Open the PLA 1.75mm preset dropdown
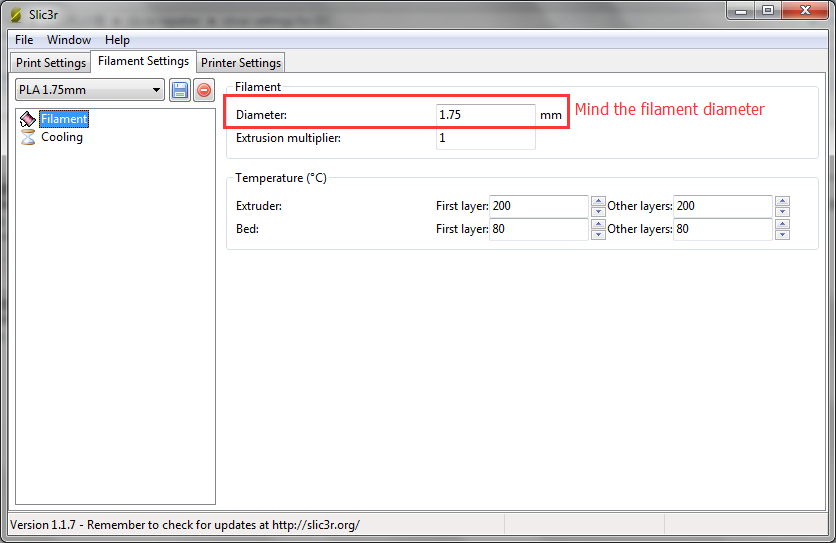 point(89,90)
